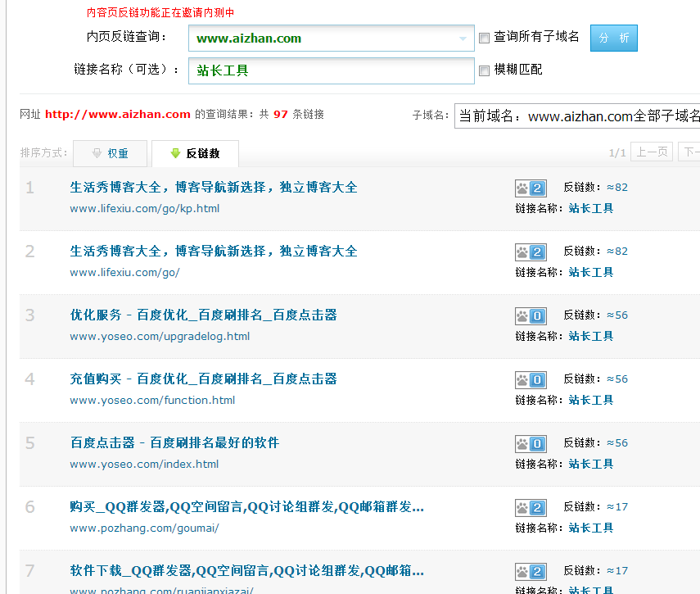Open the 优化服务 - 百度优化 result title
The height and width of the screenshot is (594, 700).
[x=203, y=315]
